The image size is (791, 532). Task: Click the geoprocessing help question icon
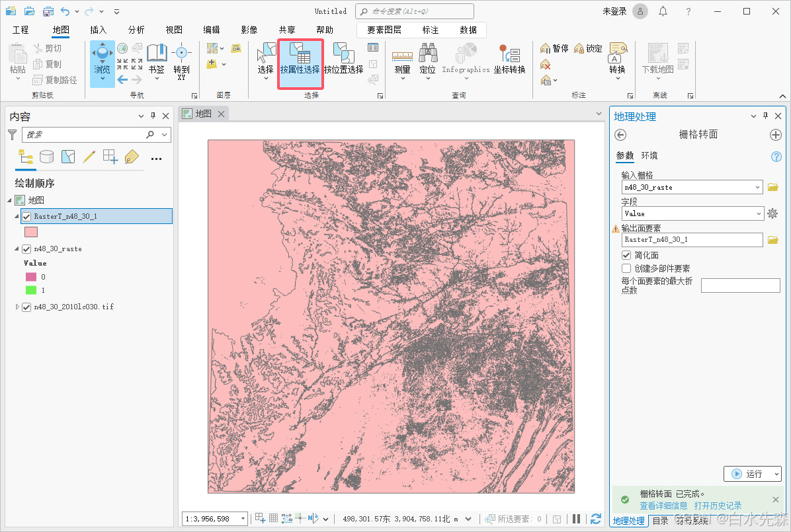776,157
